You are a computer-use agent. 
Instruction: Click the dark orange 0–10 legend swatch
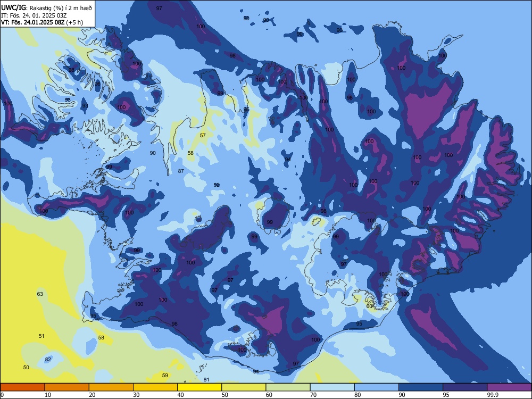tap(22, 387)
